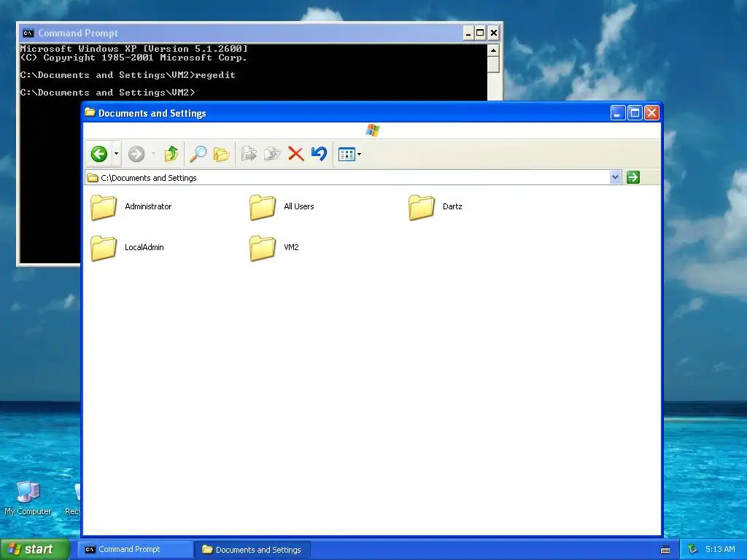Go back with the green Back arrow
747x560 pixels.
pos(99,154)
